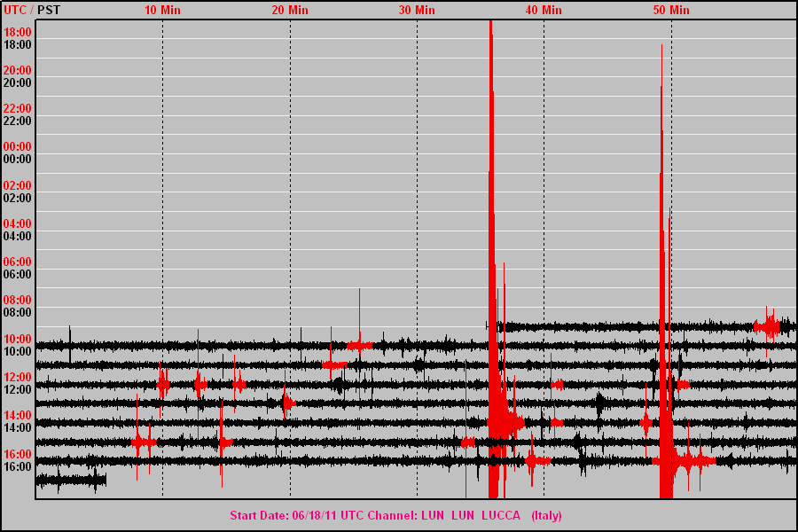Click the black 14:00 PST time label
Viewport: 798px width, 532px height.
point(18,428)
